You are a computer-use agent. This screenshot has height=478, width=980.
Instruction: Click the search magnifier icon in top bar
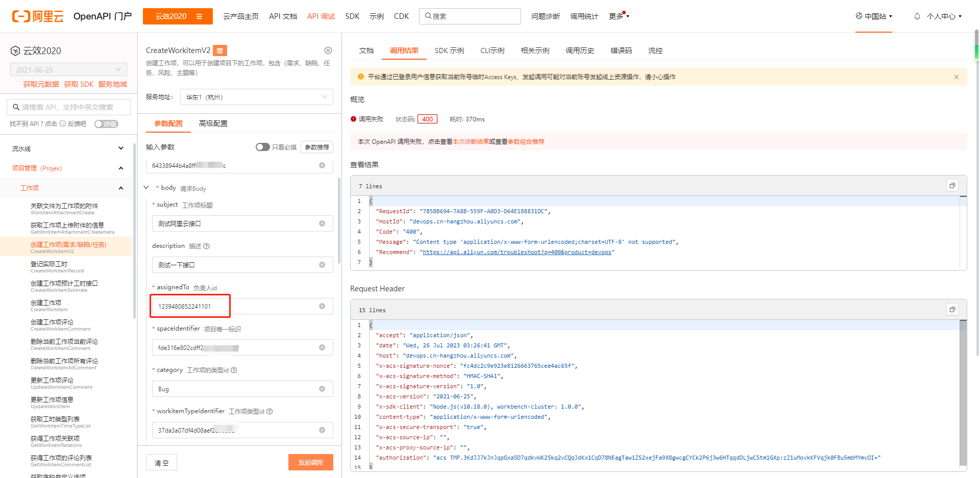pyautogui.click(x=428, y=16)
